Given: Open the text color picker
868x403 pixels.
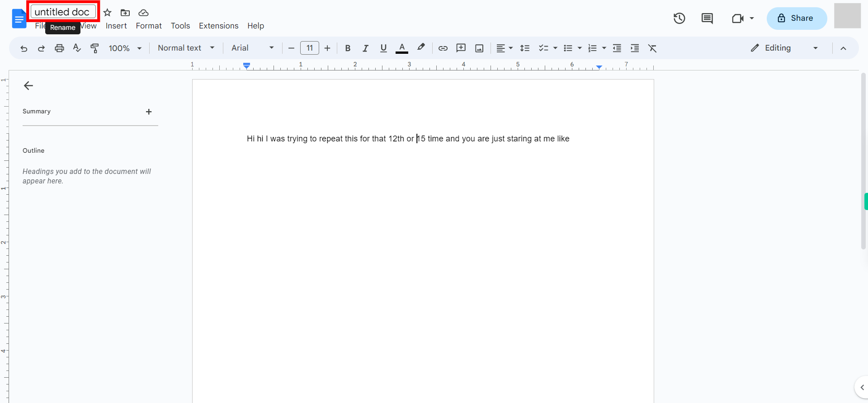Looking at the screenshot, I should [x=402, y=48].
